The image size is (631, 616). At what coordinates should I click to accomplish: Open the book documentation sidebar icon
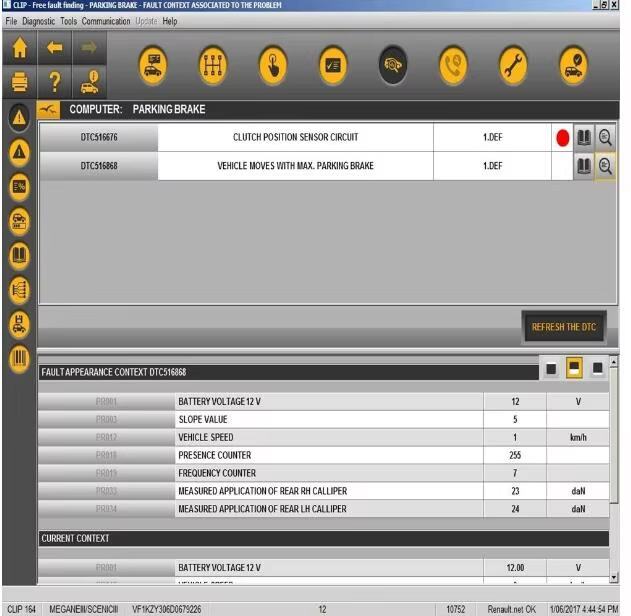19,256
